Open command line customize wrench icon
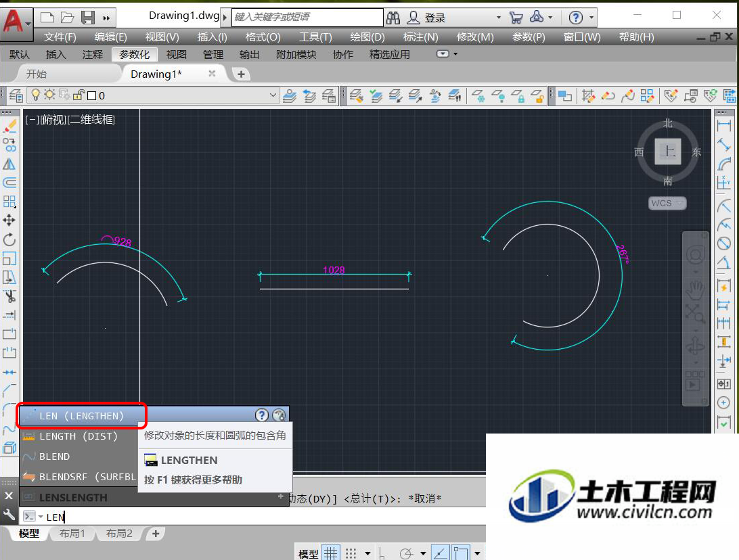Image resolution: width=739 pixels, height=560 pixels. point(9,515)
